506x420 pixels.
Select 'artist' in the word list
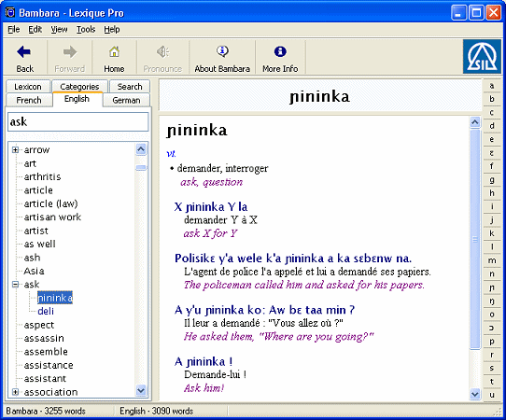point(35,231)
